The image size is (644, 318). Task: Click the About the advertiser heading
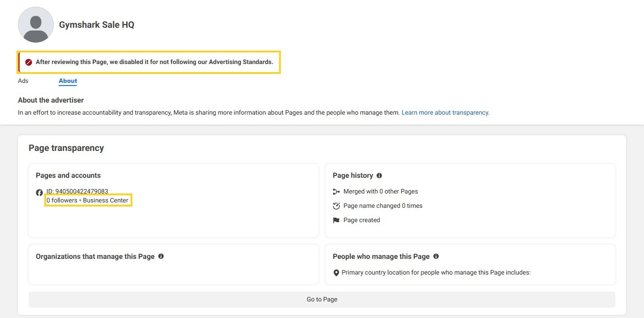[x=51, y=100]
